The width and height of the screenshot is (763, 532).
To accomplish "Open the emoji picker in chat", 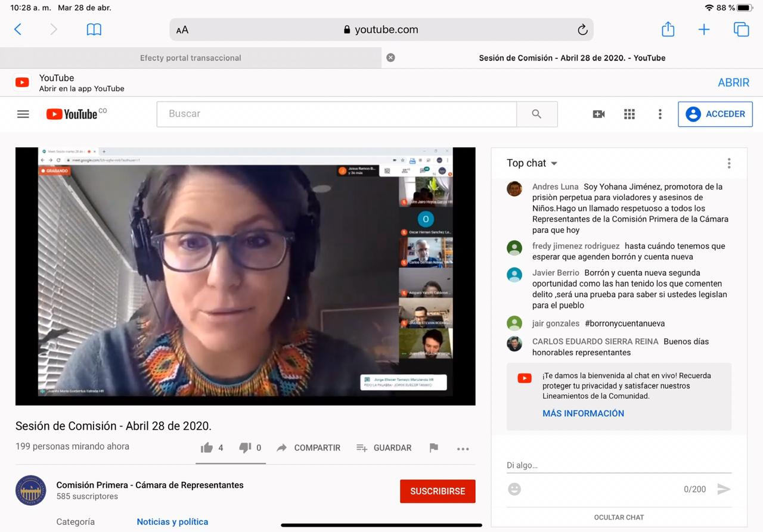I will 514,489.
